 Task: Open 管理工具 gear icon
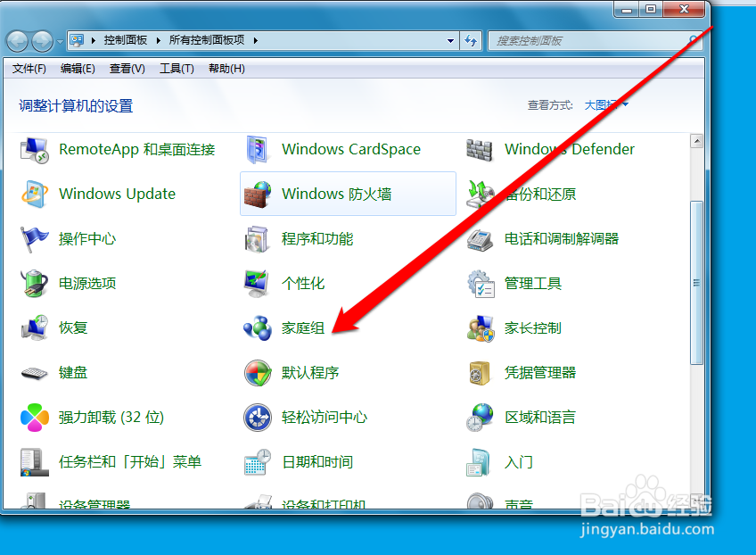click(481, 284)
